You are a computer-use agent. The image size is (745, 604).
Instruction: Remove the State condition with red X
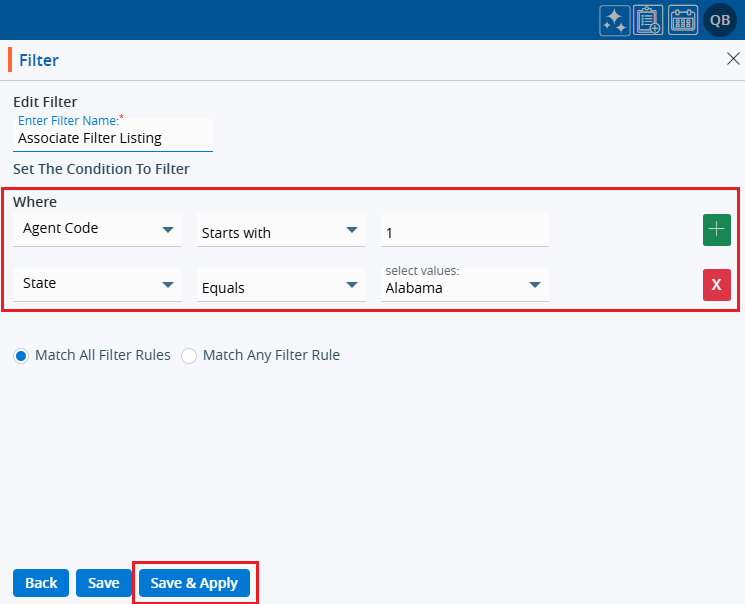click(716, 285)
